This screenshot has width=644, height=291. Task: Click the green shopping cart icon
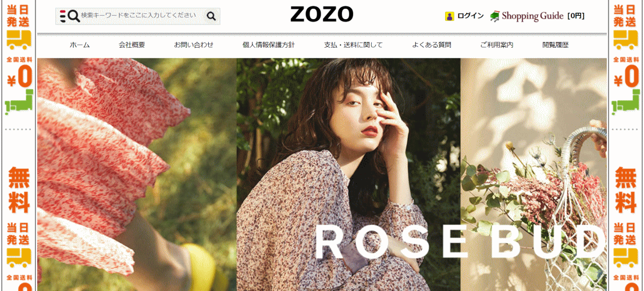tap(495, 16)
